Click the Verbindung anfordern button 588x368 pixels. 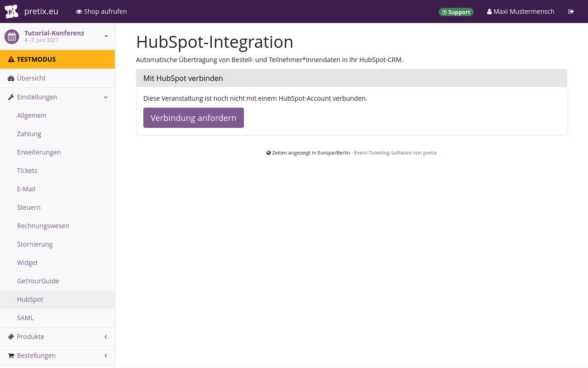[x=193, y=118]
